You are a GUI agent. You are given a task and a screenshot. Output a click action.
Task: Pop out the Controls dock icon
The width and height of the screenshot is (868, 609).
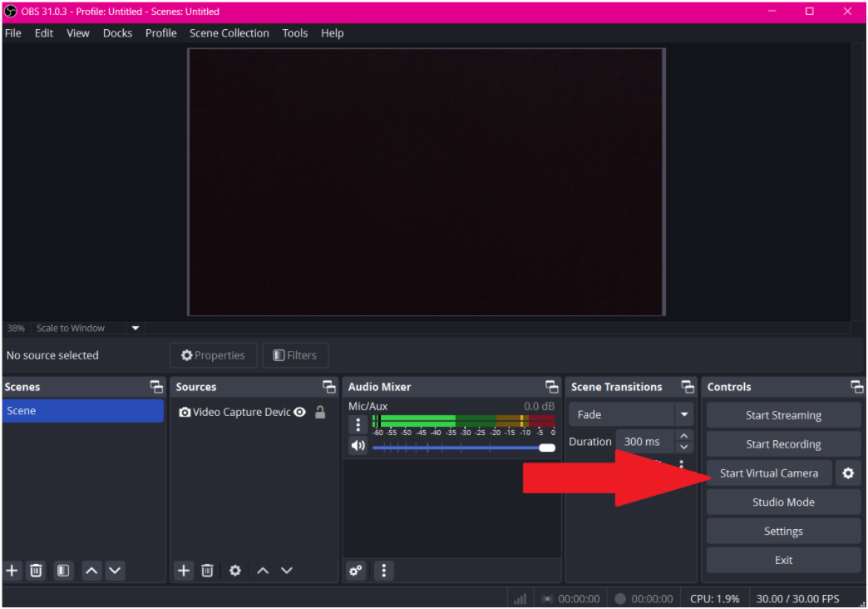click(857, 387)
